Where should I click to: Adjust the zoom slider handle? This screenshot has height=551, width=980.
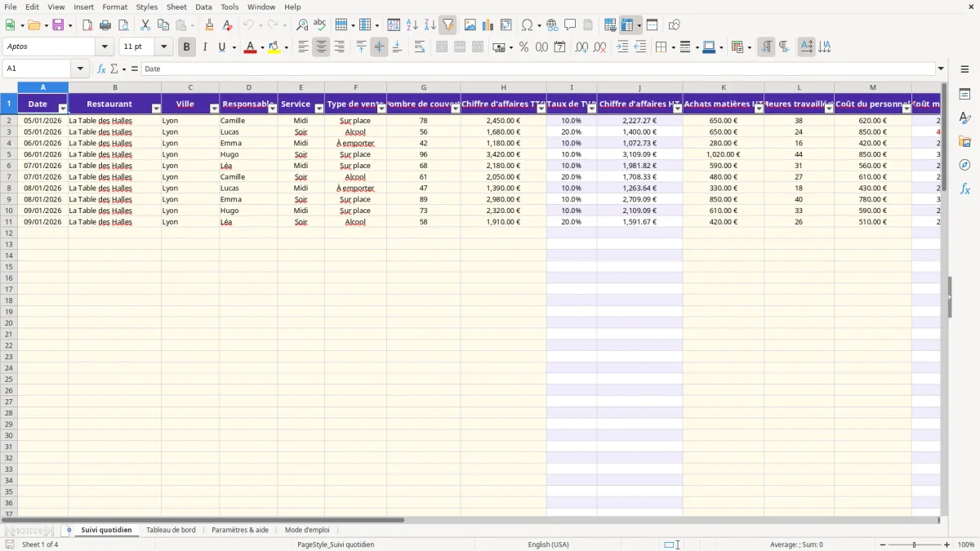click(x=915, y=544)
